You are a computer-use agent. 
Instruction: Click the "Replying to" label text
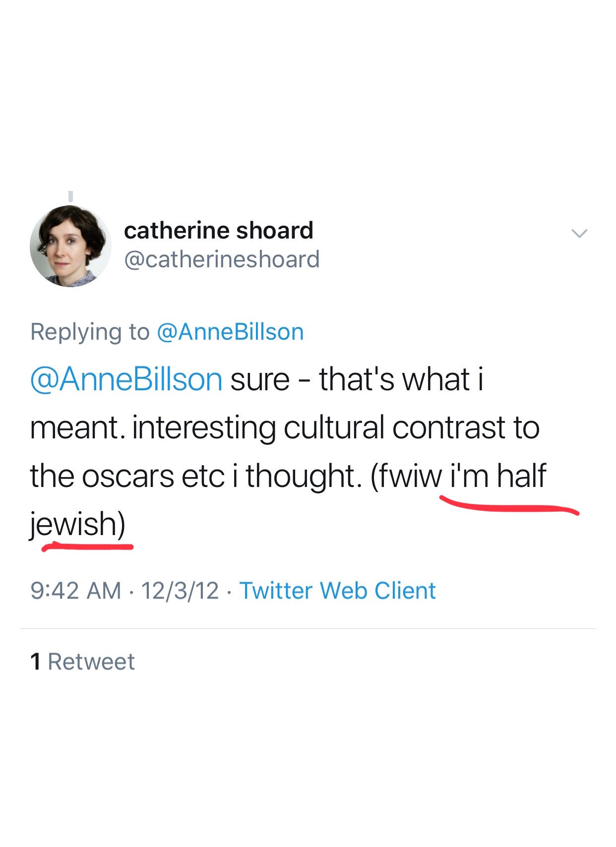[x=90, y=332]
